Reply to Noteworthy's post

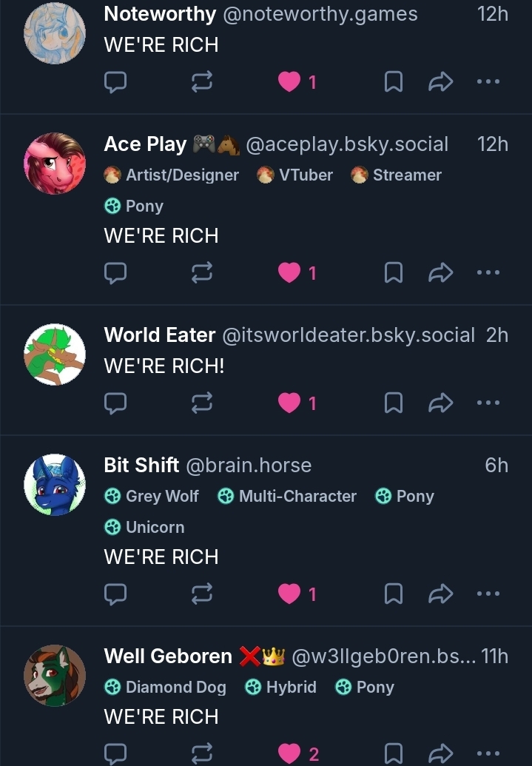click(x=115, y=82)
